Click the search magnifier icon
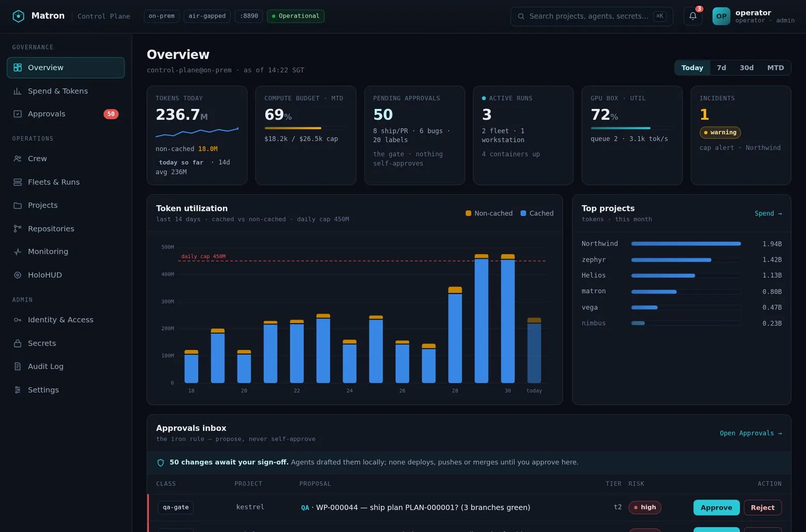 pos(521,17)
